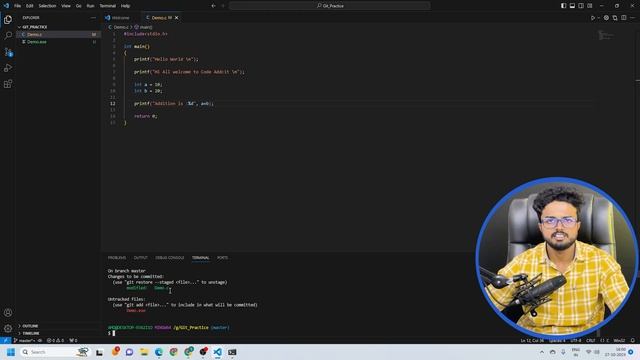Toggle the secondary side bar layout icon
640x360 pixels.
click(x=581, y=6)
